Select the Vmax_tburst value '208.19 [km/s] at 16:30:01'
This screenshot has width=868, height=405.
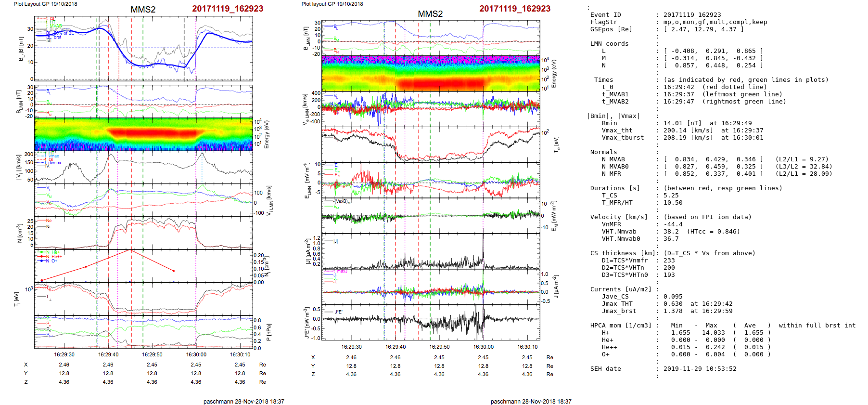pyautogui.click(x=713, y=138)
